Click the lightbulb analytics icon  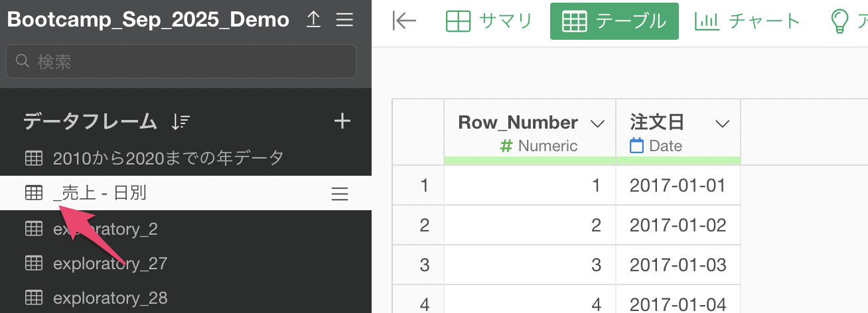(x=840, y=21)
